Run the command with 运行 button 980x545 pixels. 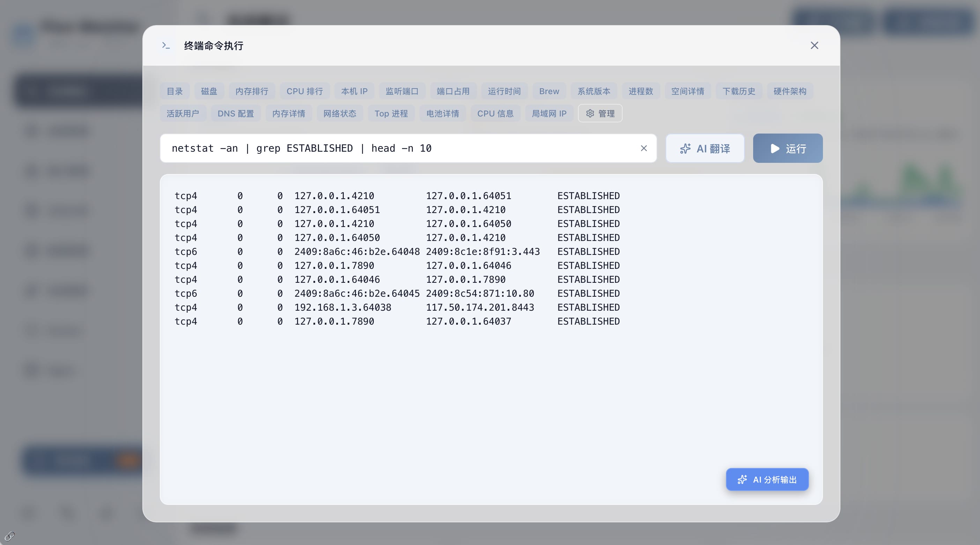click(x=788, y=148)
